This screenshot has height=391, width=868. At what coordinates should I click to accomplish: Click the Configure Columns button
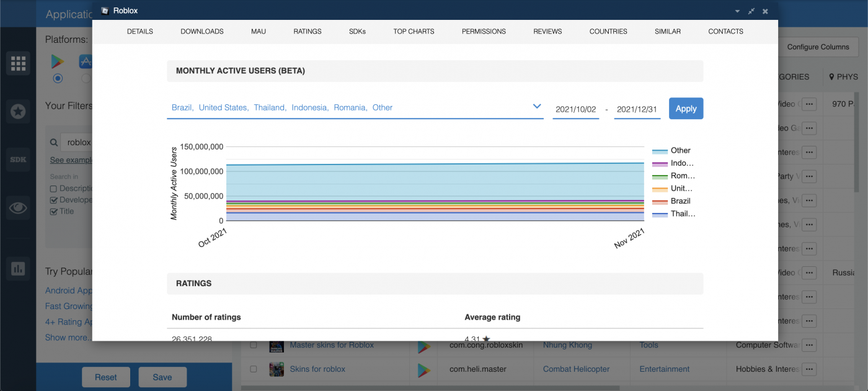click(818, 47)
